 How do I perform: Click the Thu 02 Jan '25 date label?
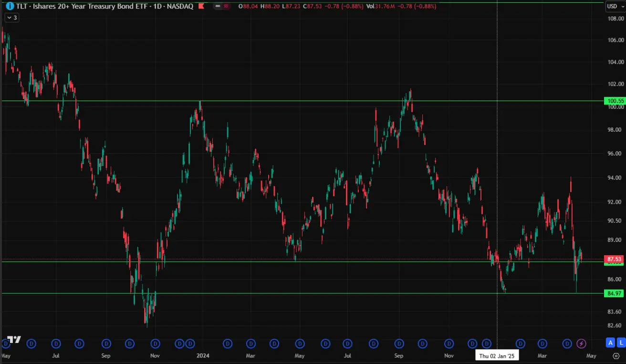click(497, 356)
